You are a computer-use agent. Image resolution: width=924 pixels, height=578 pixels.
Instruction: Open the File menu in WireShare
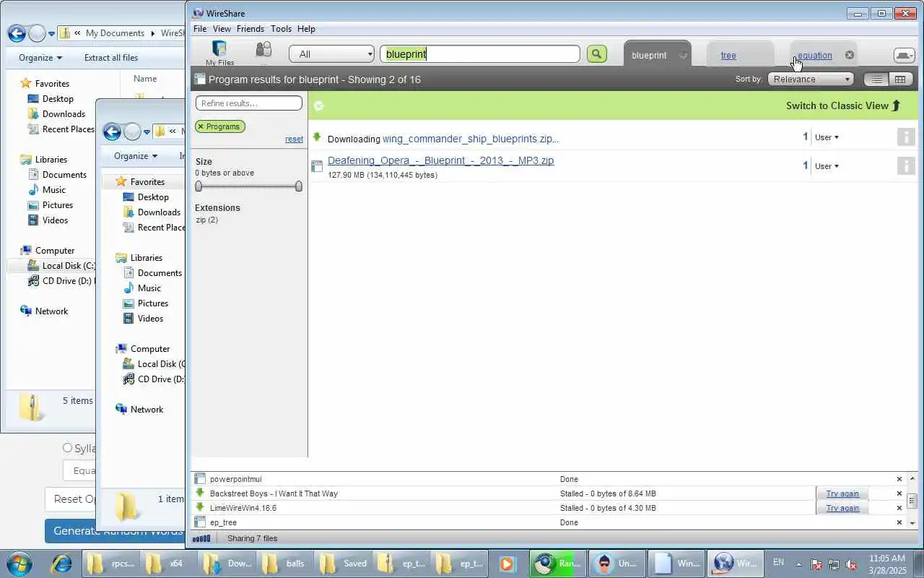tap(200, 29)
